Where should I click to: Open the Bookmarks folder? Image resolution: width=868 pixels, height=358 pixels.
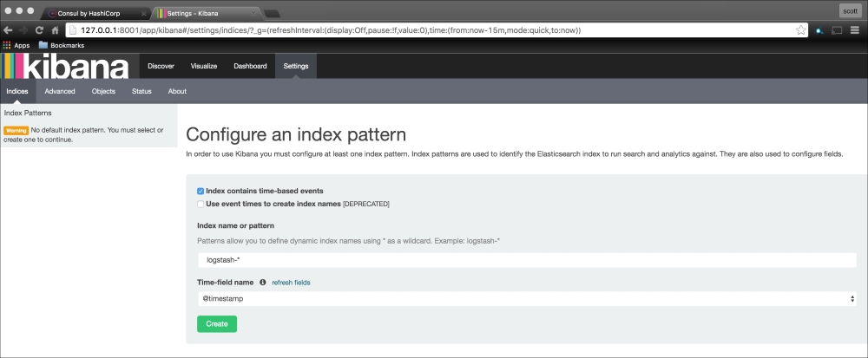(x=61, y=45)
